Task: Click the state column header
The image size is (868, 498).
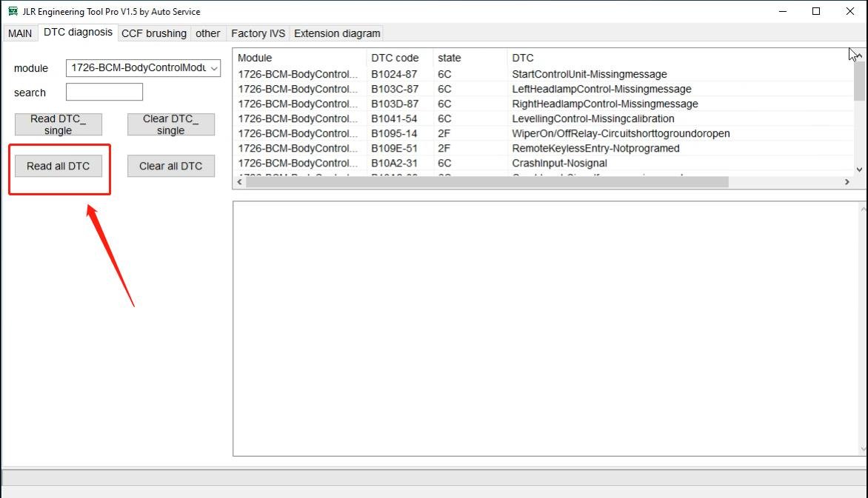Action: (470, 58)
